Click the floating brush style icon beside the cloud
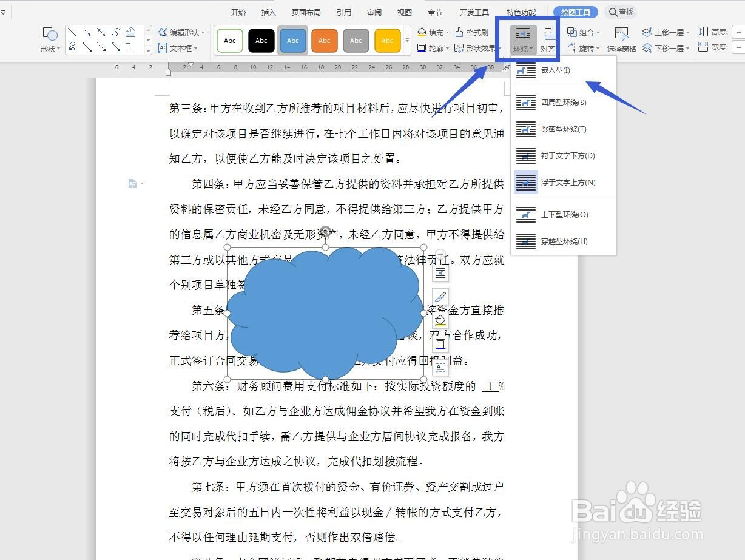 point(440,297)
